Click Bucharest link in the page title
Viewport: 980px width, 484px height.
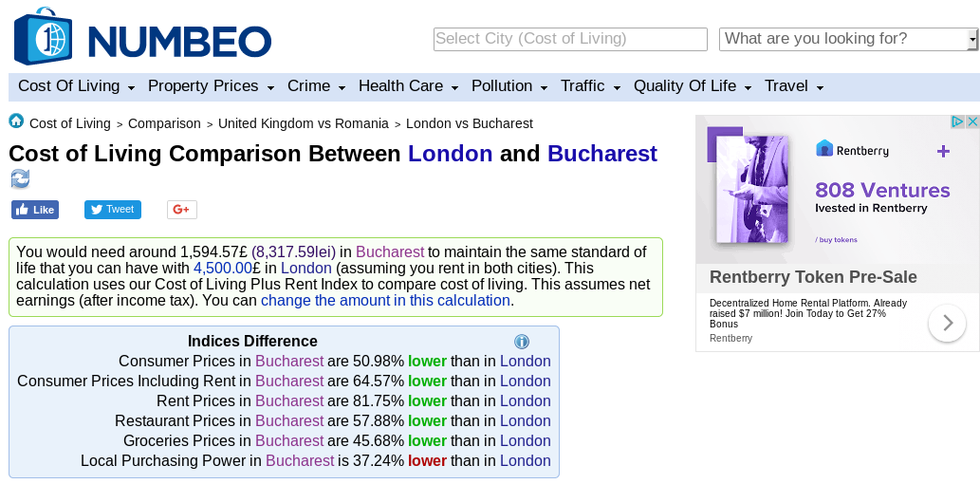click(602, 154)
